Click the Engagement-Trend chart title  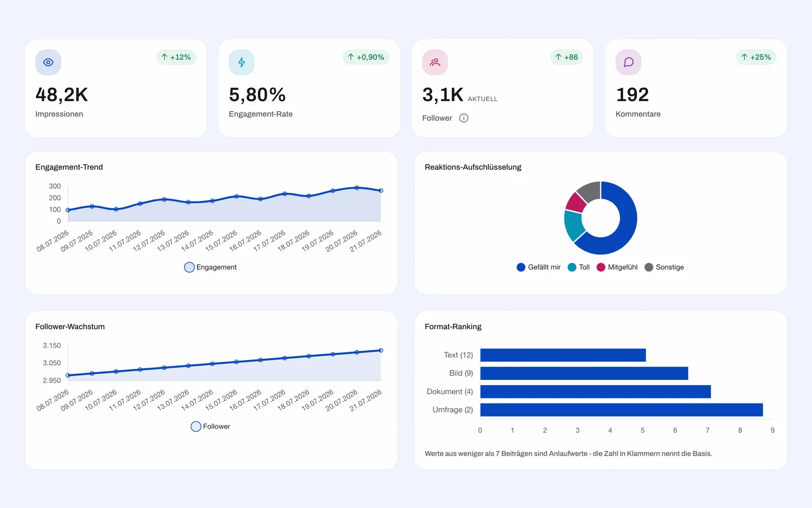[69, 167]
